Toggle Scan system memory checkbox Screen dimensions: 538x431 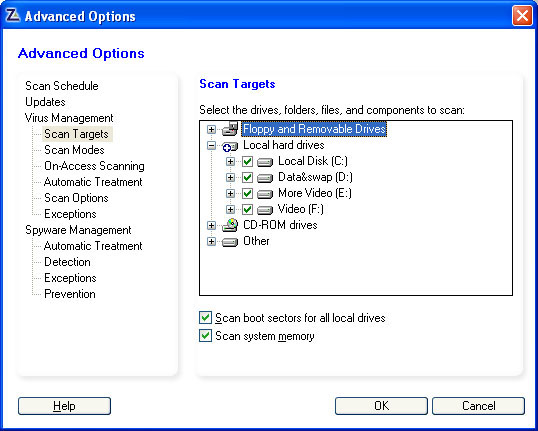click(205, 336)
